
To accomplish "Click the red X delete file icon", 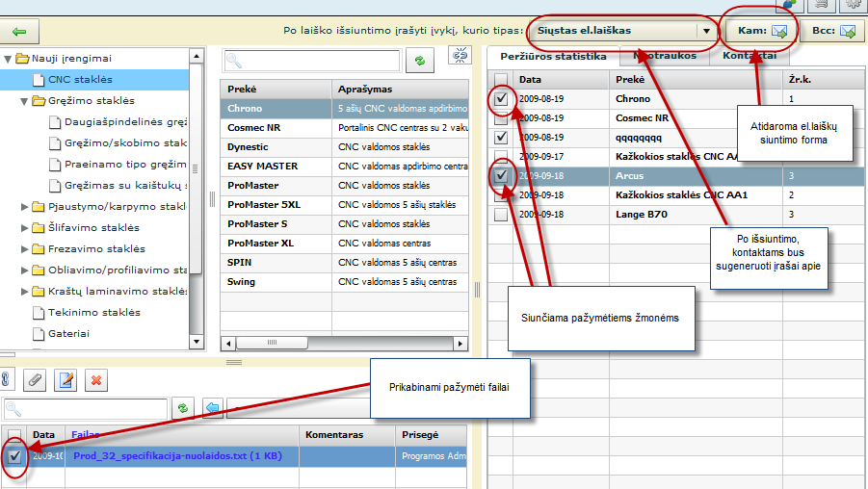I will coord(96,380).
